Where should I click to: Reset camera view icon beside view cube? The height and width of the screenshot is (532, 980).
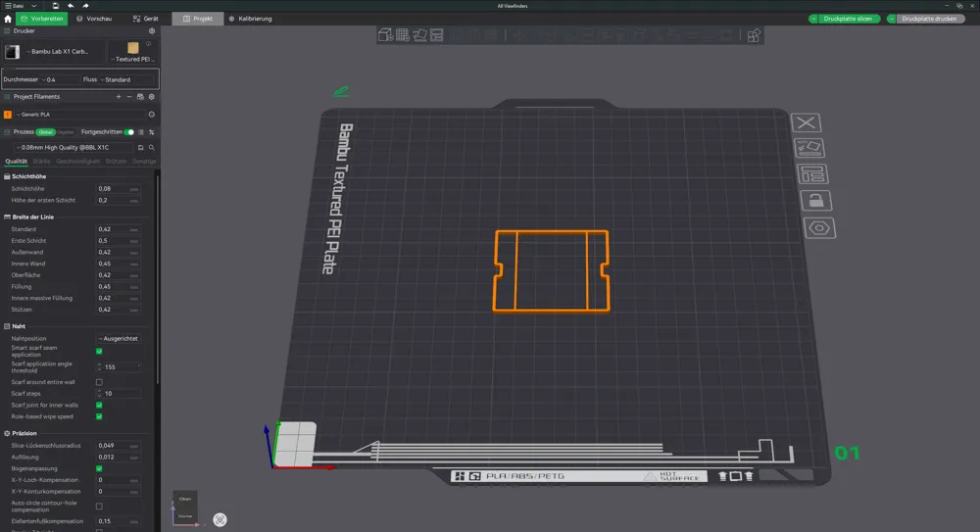220,519
